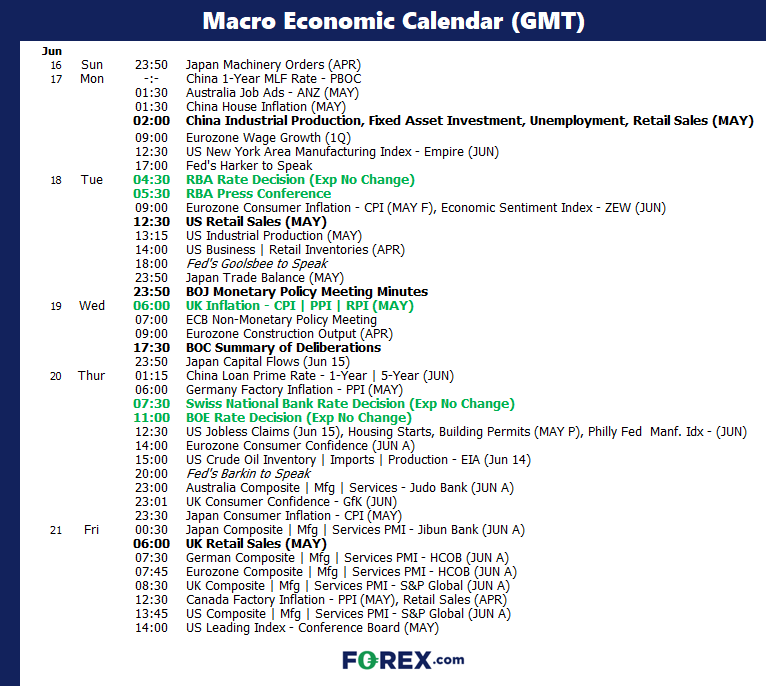Click the Macro Economic Calendar (GMT) title
Screen dimensions: 766x686
coord(393,21)
